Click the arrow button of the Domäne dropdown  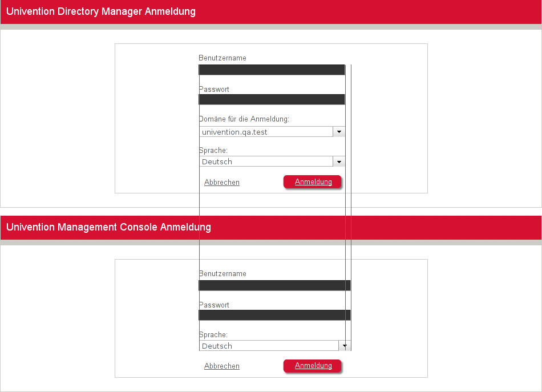(339, 132)
